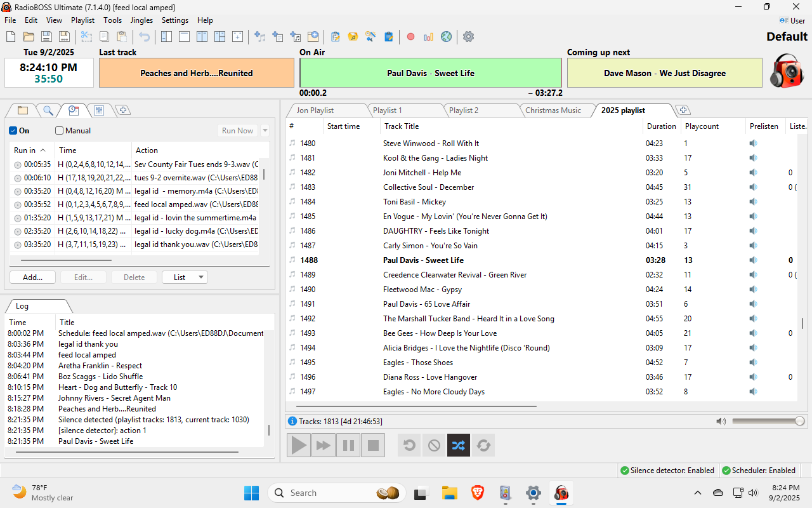
Task: Open settings via the gear toolbar icon
Action: 468,37
